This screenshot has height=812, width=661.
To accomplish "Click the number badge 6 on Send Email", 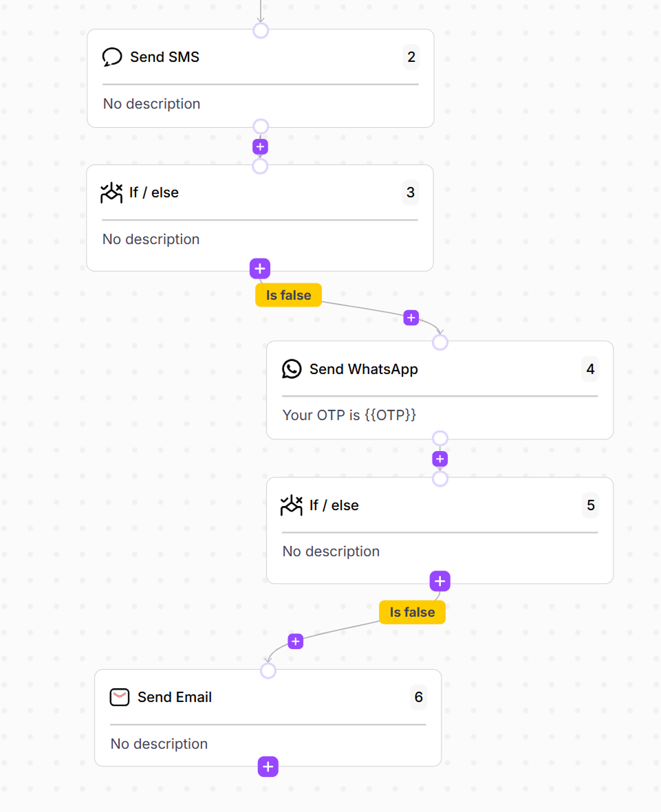I will tap(418, 696).
